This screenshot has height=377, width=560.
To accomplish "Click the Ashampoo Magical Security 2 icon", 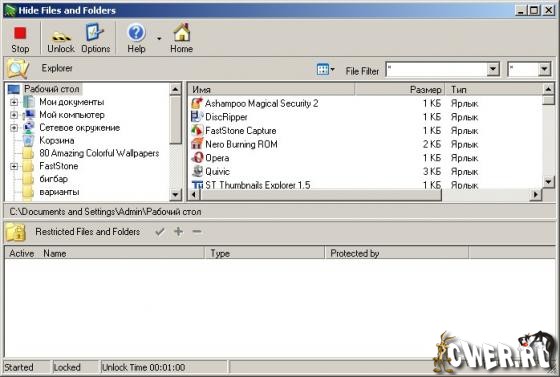I will pos(197,103).
